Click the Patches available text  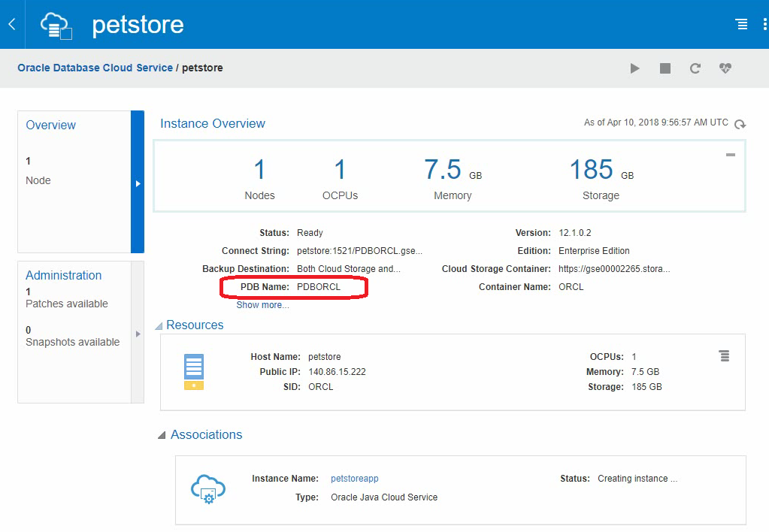point(67,304)
